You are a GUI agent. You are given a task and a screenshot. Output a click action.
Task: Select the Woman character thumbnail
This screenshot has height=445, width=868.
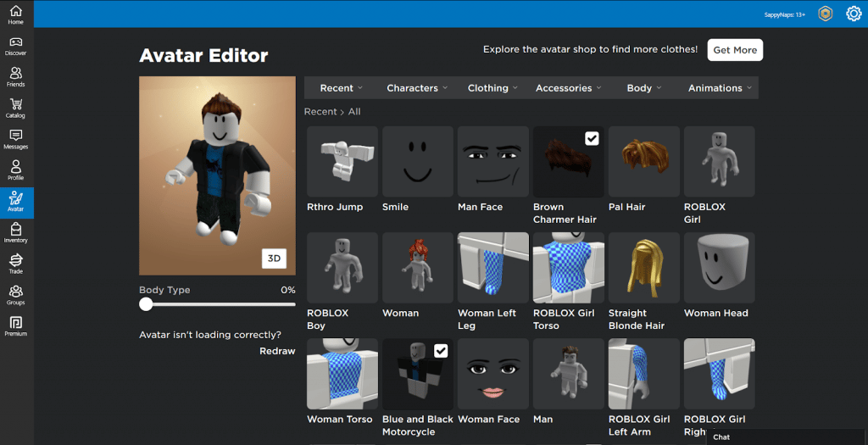[417, 267]
